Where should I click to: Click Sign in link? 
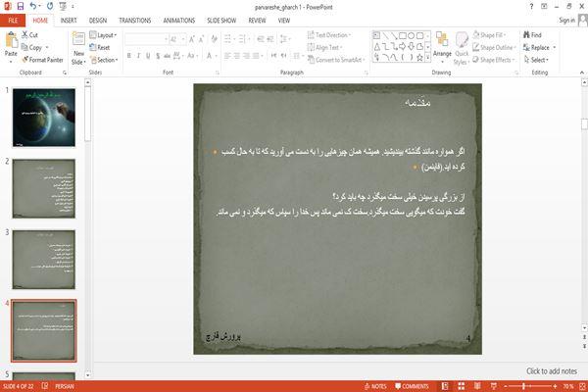click(567, 21)
